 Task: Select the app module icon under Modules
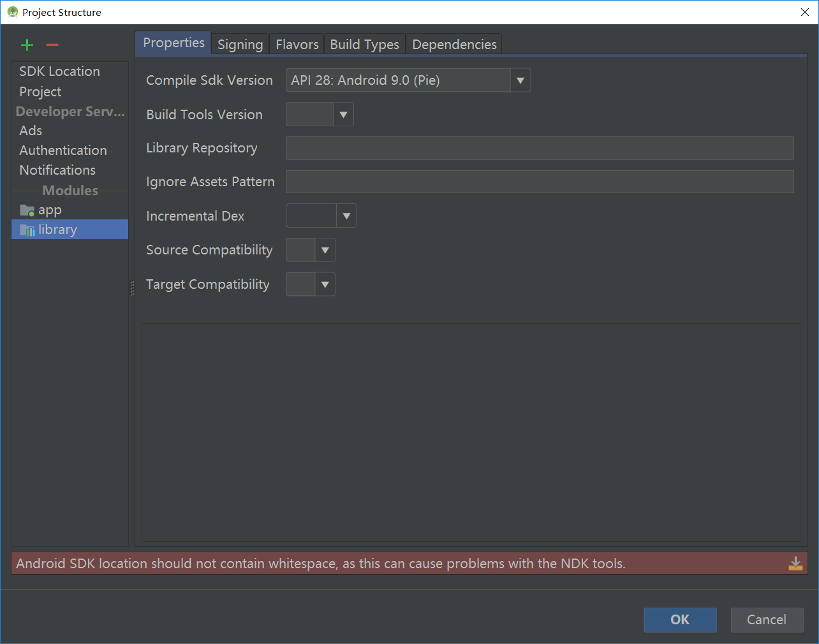tap(27, 209)
